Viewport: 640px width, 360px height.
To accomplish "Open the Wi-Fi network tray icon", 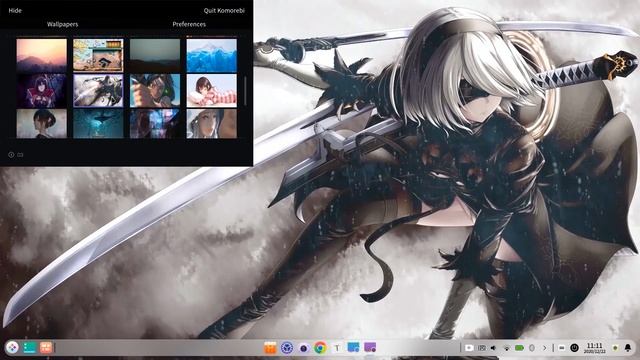I will click(x=507, y=348).
